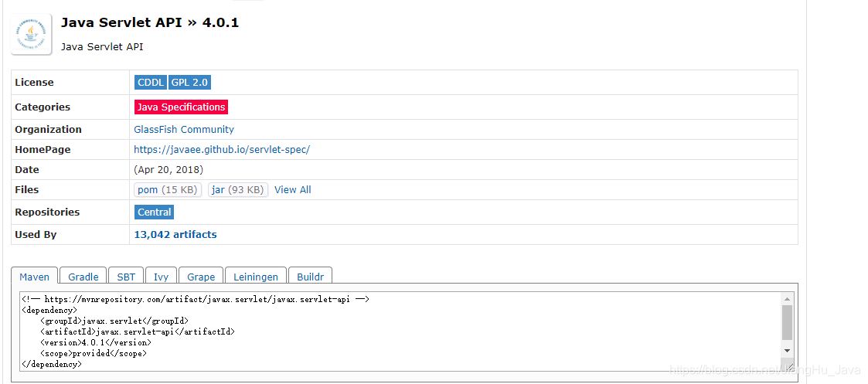Click the License row label
868x384 pixels.
(34, 83)
